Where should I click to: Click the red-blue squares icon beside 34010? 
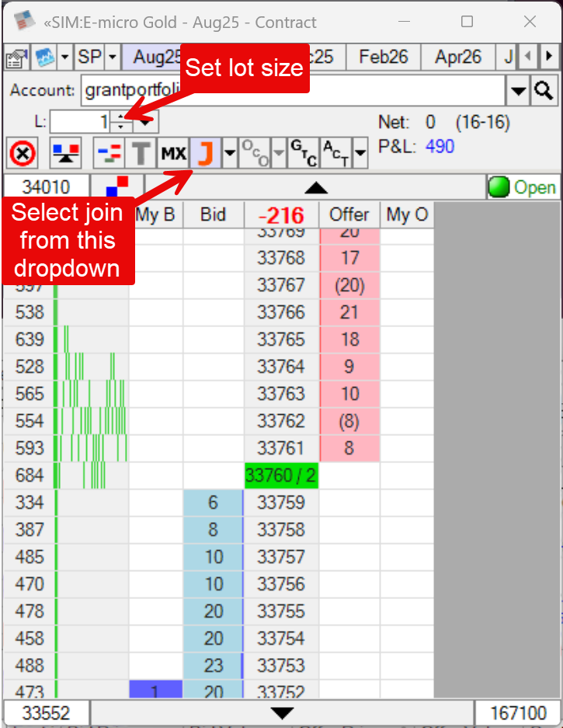117,187
